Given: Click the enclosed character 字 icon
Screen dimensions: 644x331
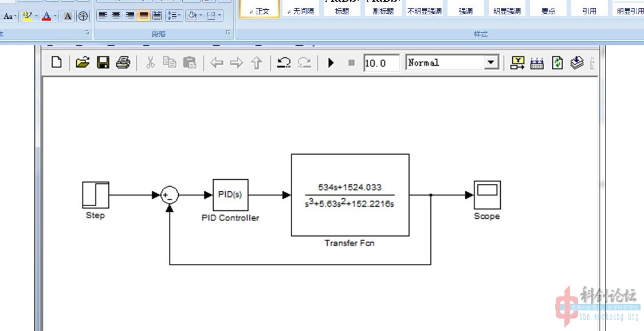Looking at the screenshot, I should [83, 16].
